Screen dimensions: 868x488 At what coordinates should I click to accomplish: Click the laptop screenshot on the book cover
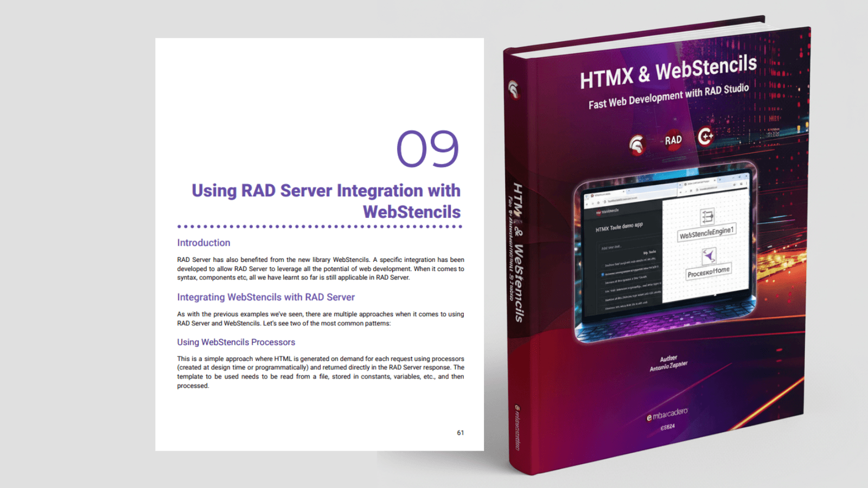666,253
